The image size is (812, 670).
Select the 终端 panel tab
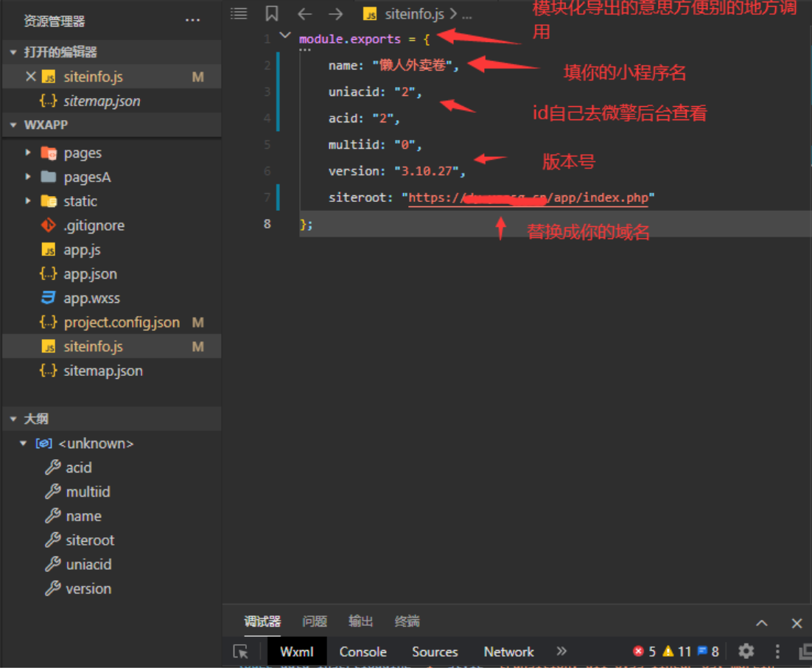point(407,621)
